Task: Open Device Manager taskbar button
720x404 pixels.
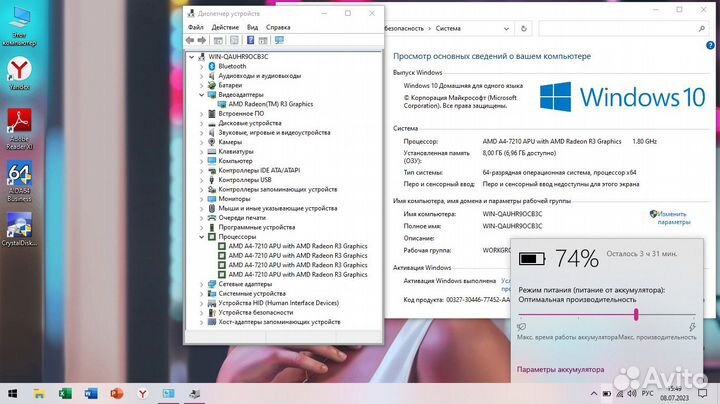Action: 194,393
